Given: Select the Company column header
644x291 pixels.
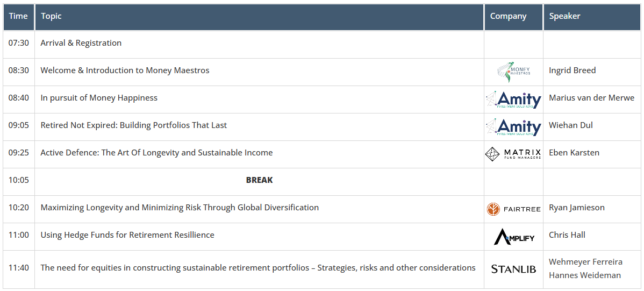Looking at the screenshot, I should pos(513,17).
